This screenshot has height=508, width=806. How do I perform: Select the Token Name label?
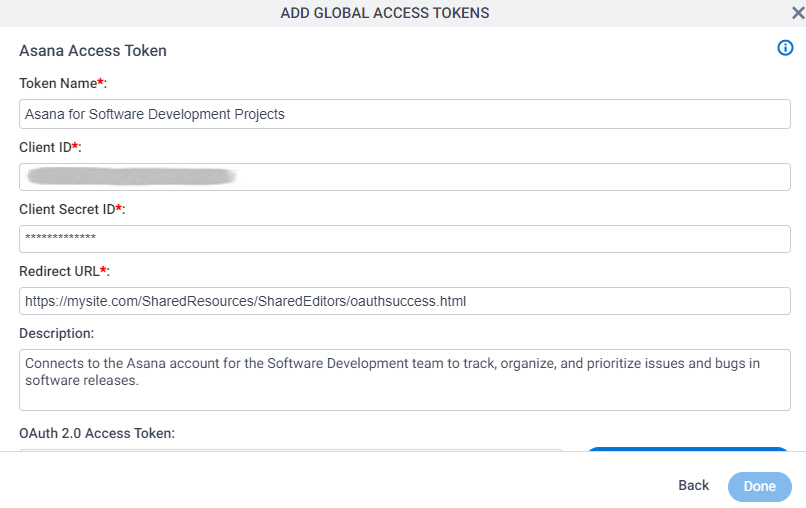[63, 83]
